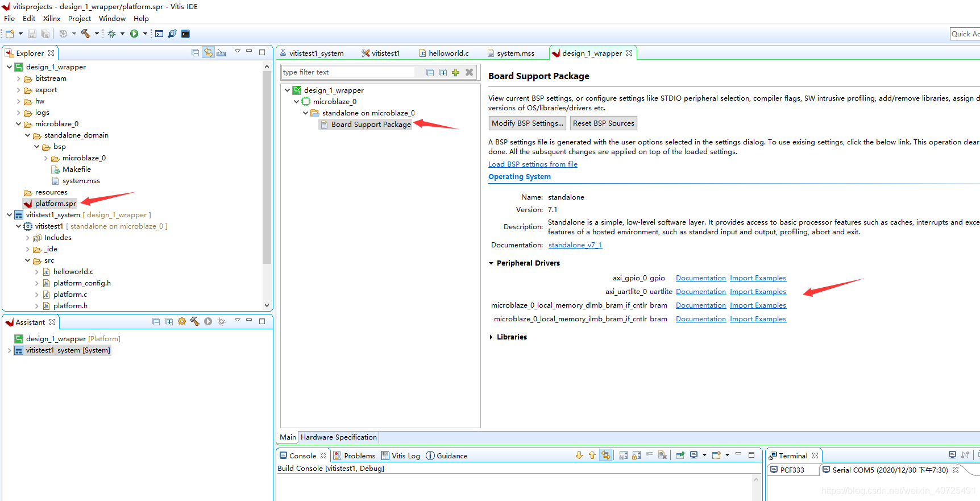Close the Serial COM5 terminal tab
This screenshot has width=980, height=501.
tap(956, 470)
